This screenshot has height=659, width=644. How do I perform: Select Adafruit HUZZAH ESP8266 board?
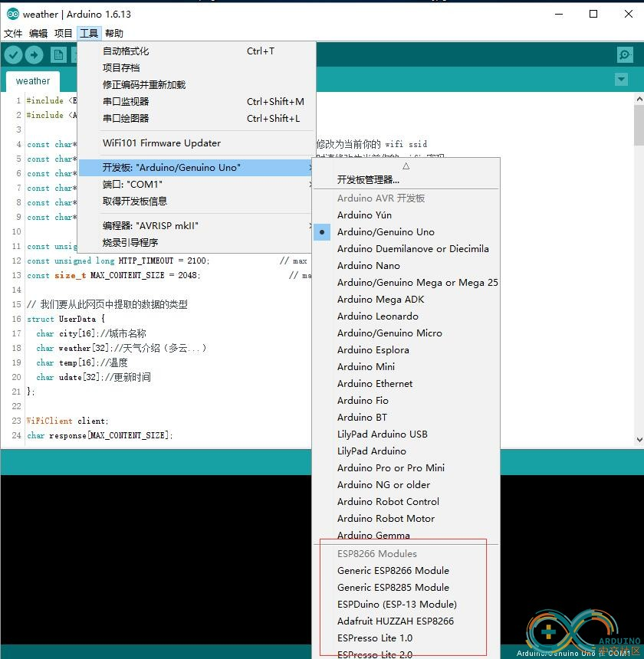(406, 621)
